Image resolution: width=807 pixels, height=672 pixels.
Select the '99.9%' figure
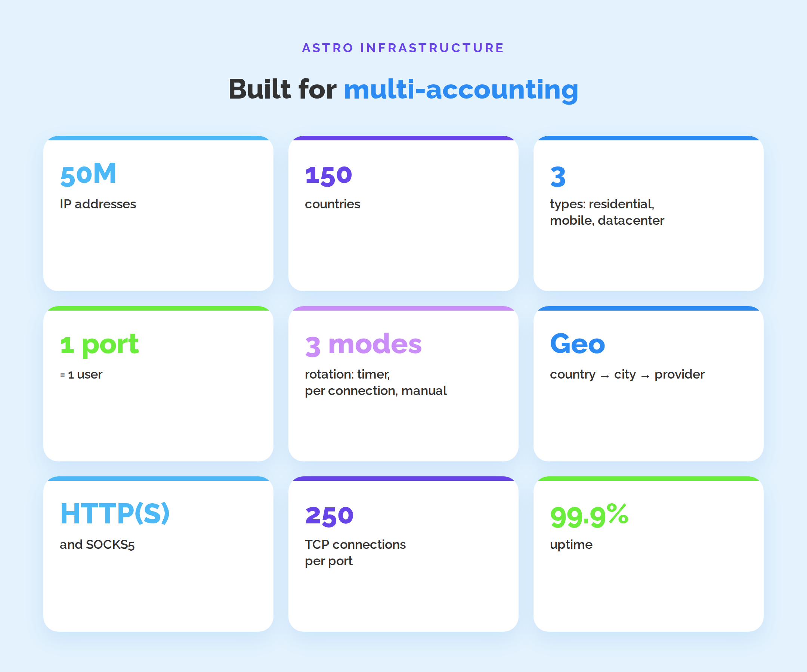589,515
